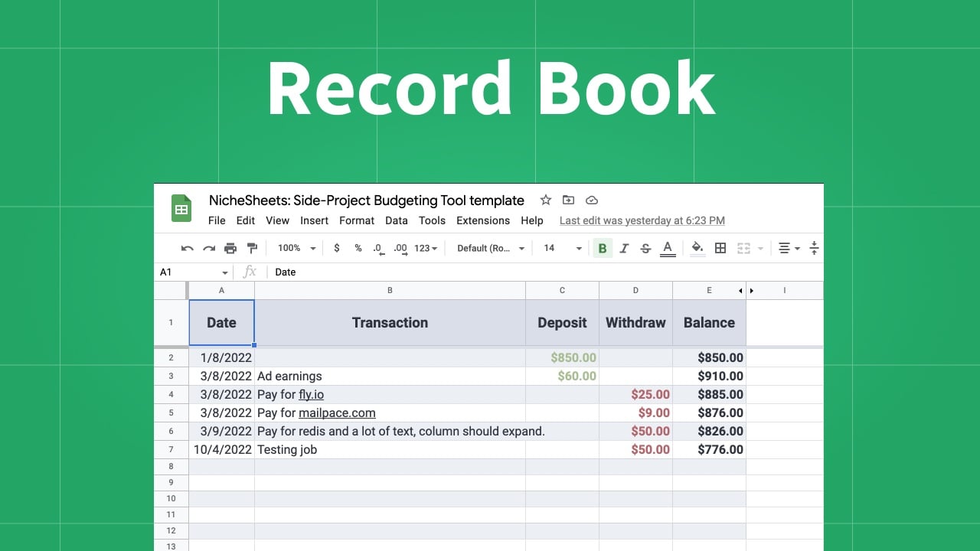This screenshot has height=551, width=980.
Task: Select the Testing job cell
Action: coord(390,449)
